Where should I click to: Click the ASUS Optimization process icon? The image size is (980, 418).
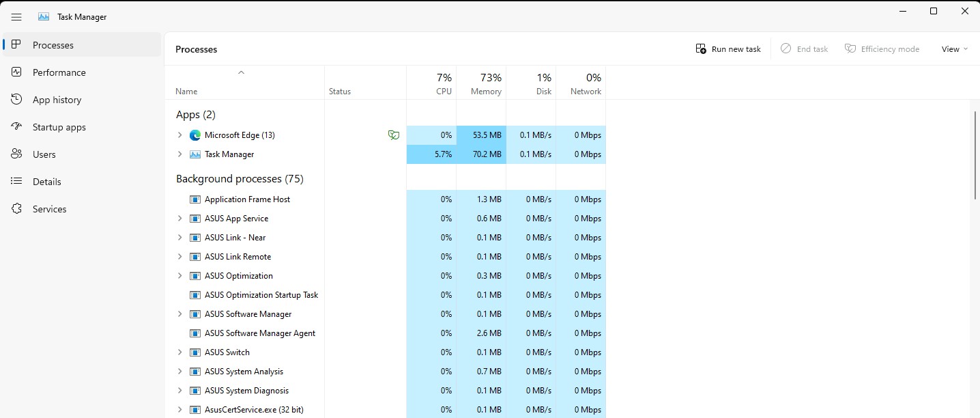pos(194,276)
